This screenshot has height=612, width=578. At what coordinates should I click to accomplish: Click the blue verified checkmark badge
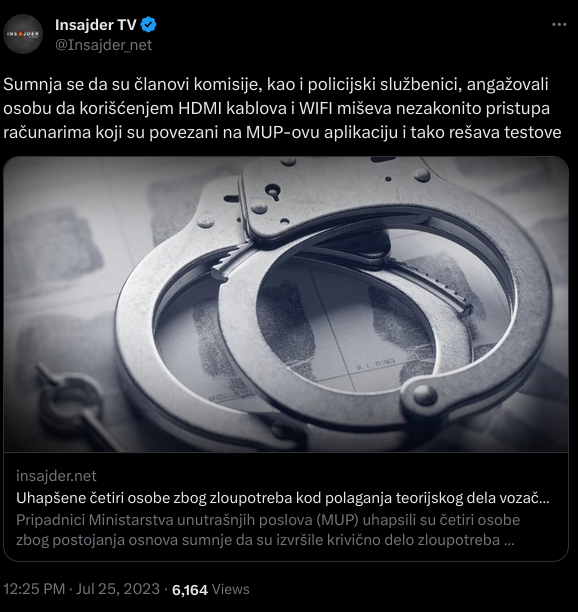[x=148, y=25]
